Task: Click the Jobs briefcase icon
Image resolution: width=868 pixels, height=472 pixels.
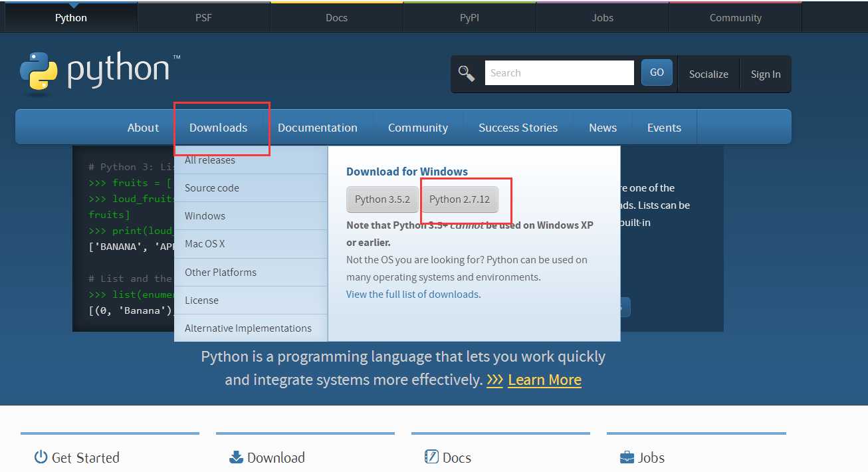Action: click(x=627, y=457)
